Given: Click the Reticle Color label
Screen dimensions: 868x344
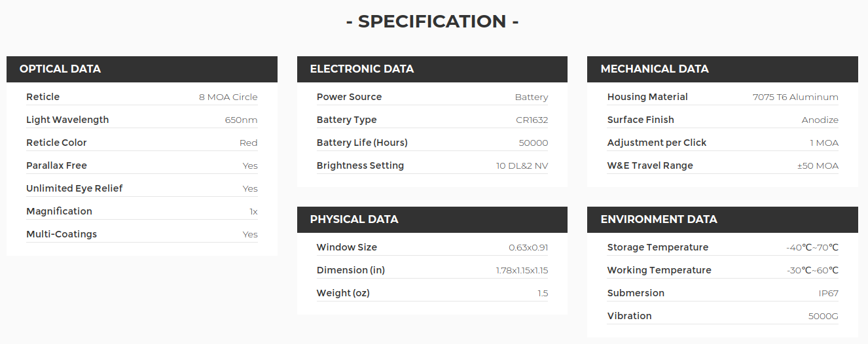Looking at the screenshot, I should point(56,143).
